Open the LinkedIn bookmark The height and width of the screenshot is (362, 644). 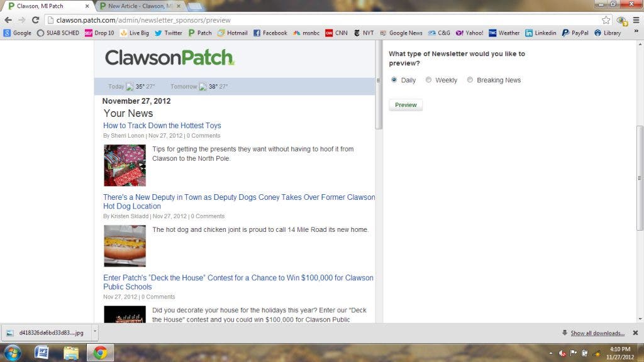click(541, 33)
